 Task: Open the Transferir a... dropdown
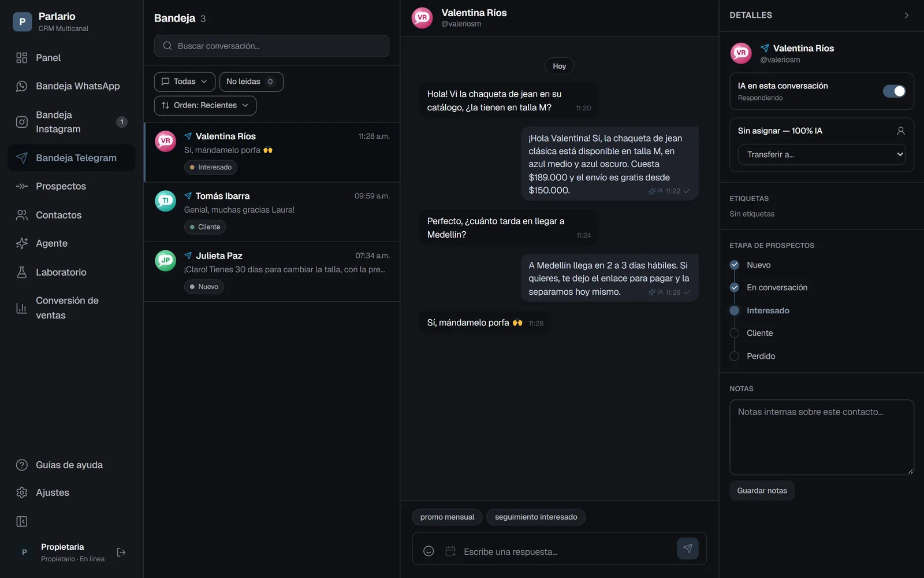coord(822,154)
